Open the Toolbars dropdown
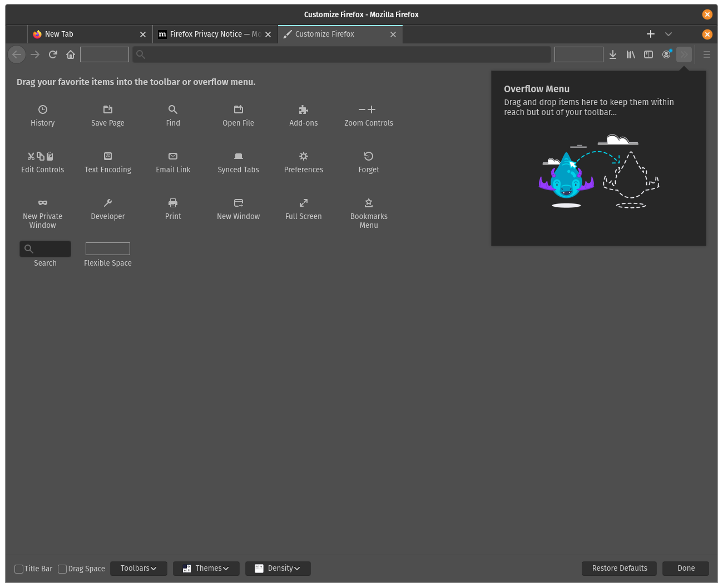723x588 pixels. click(x=138, y=569)
